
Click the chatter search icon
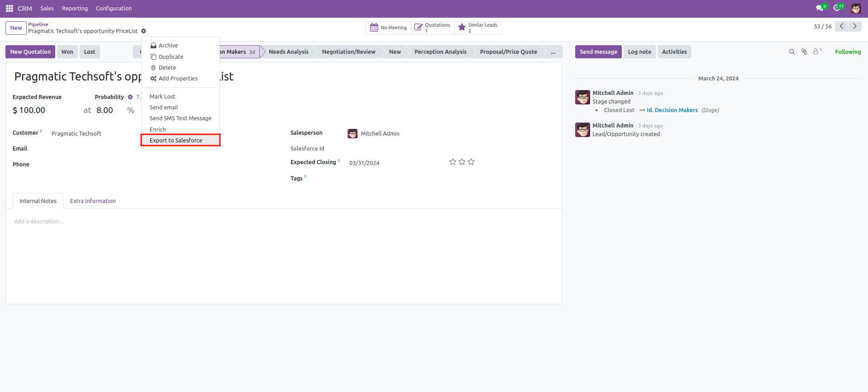(792, 52)
